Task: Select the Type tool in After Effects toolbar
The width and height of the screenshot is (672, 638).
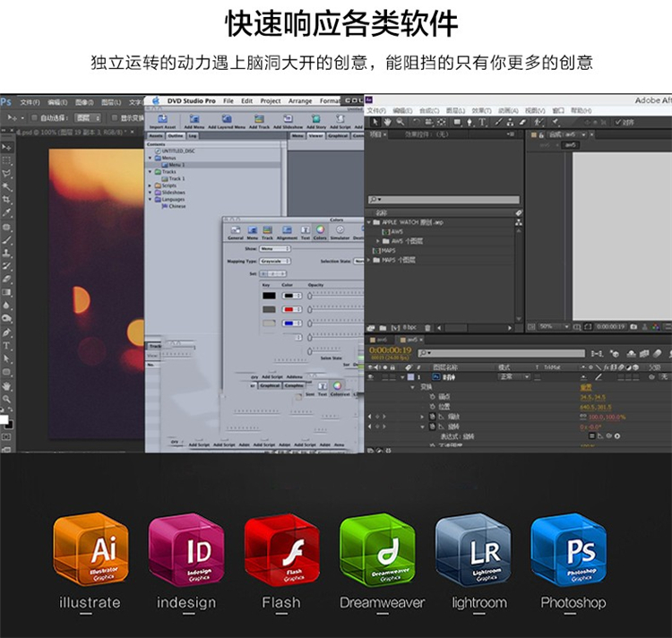Action: tap(481, 122)
